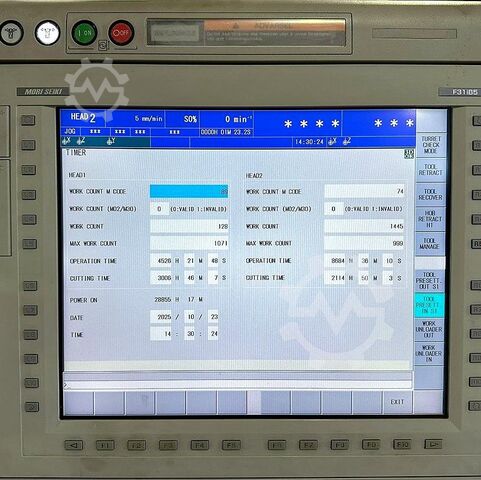Push the green ON power button
The image size is (481, 480).
84,33
